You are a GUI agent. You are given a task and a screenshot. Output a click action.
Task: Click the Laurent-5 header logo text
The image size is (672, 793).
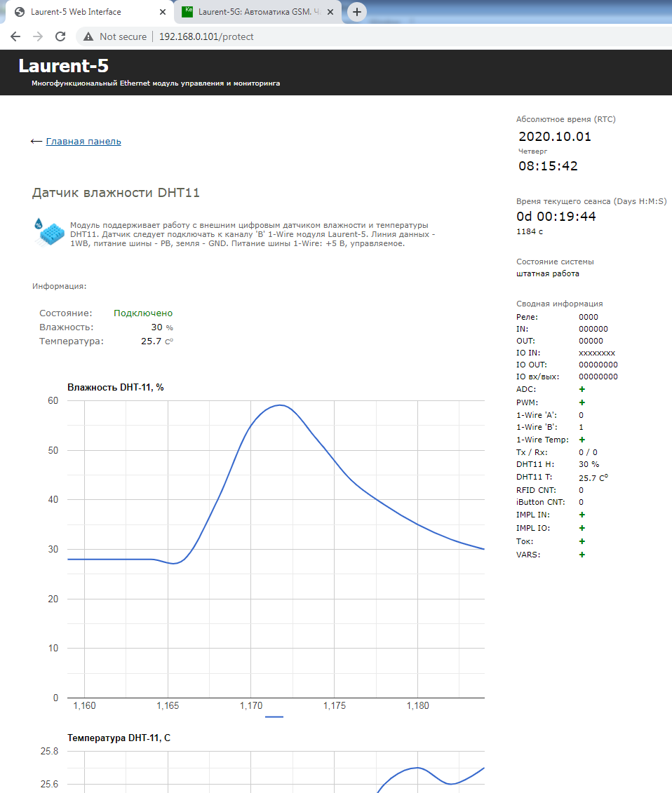coord(64,67)
